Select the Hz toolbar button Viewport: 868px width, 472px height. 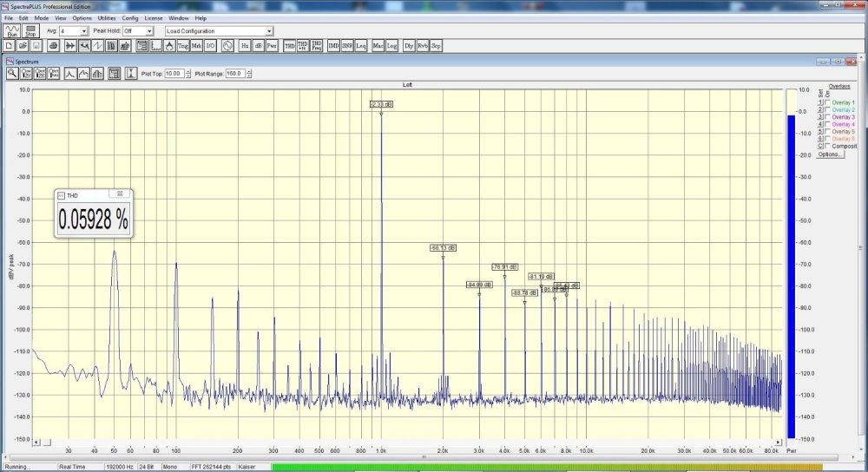[x=245, y=45]
